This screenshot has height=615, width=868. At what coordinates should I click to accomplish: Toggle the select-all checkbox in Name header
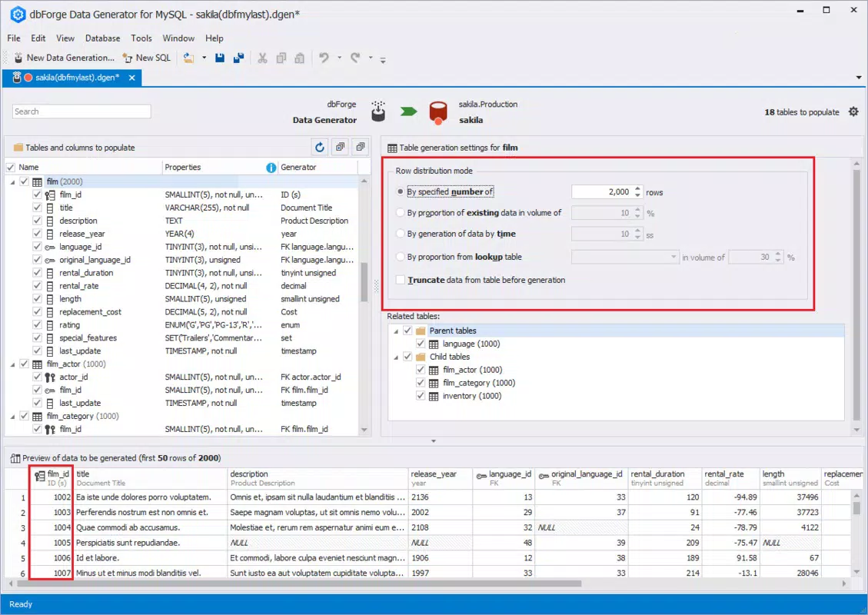[x=11, y=167]
